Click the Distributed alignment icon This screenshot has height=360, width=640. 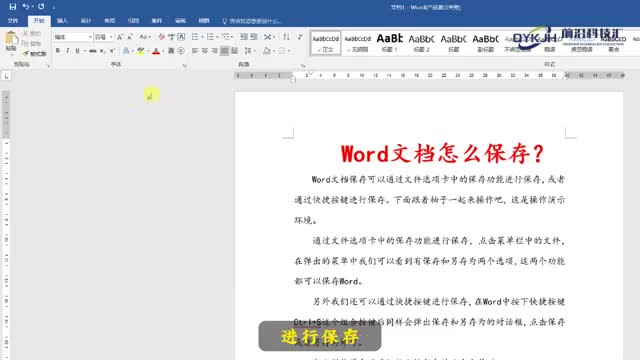click(x=234, y=51)
